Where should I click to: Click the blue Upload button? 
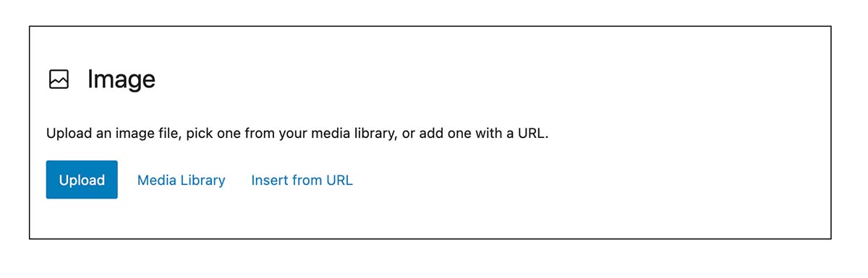82,180
